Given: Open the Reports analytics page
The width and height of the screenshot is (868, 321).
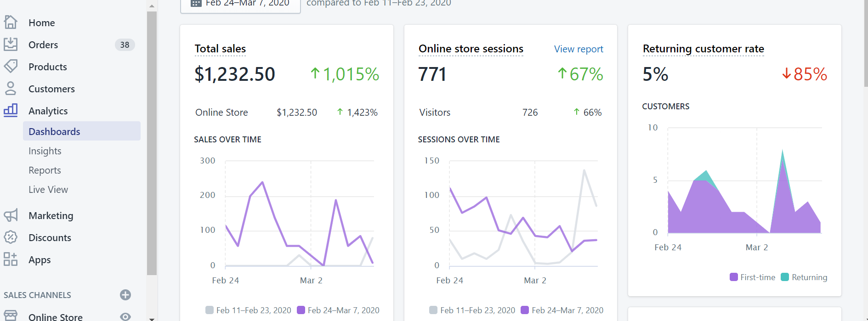Looking at the screenshot, I should coord(45,170).
